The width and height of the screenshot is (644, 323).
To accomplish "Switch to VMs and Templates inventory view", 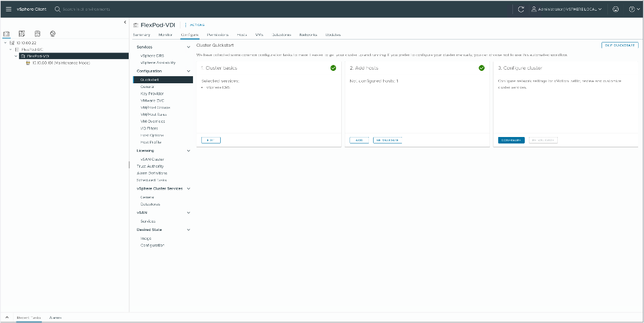I will 22,34.
